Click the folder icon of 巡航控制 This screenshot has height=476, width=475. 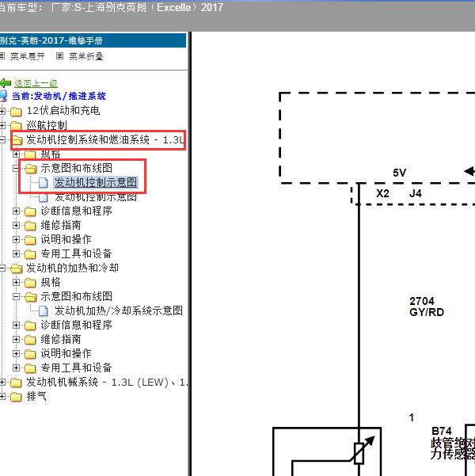[x=16, y=125]
